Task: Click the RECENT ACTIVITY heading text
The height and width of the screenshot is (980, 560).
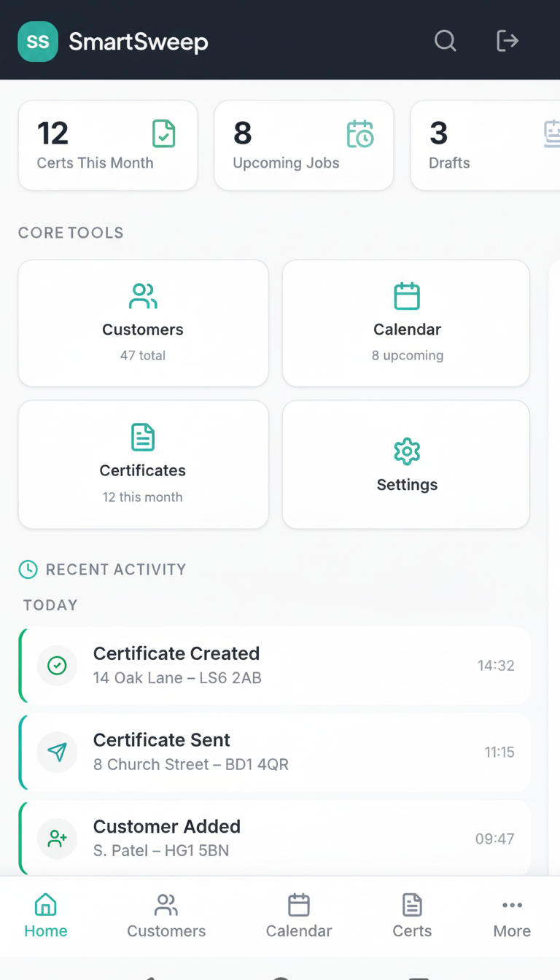Action: click(x=116, y=569)
